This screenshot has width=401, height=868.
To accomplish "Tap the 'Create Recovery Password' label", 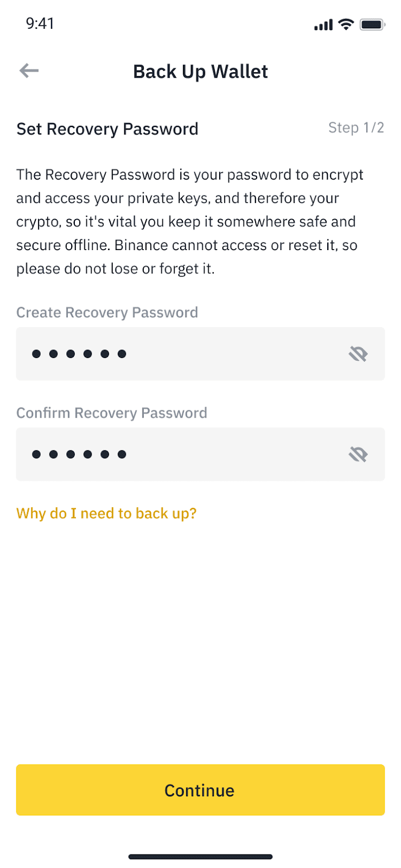I will pos(107,312).
